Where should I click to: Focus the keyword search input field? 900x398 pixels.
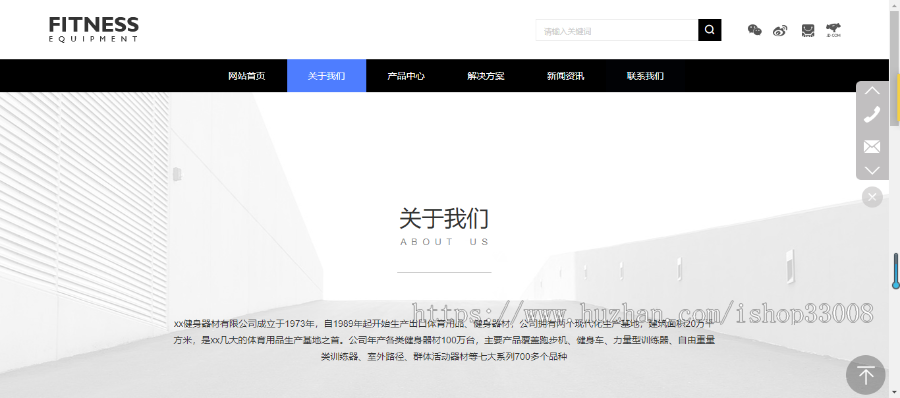616,30
